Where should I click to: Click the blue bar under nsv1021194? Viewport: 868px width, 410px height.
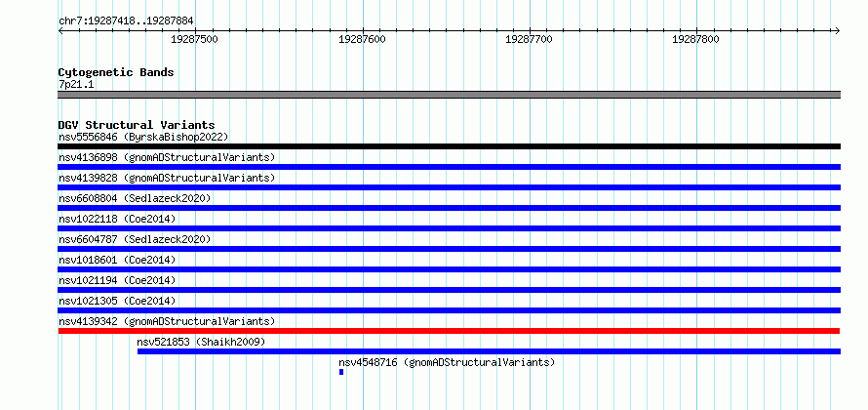[449, 290]
